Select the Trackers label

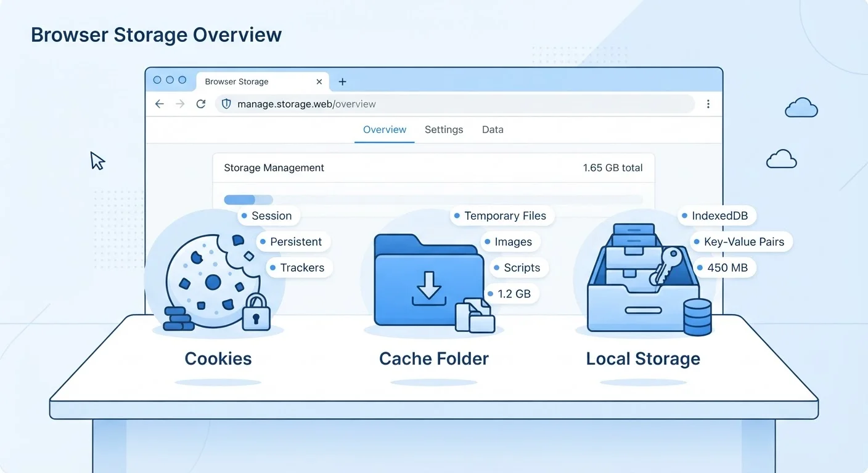click(x=300, y=268)
